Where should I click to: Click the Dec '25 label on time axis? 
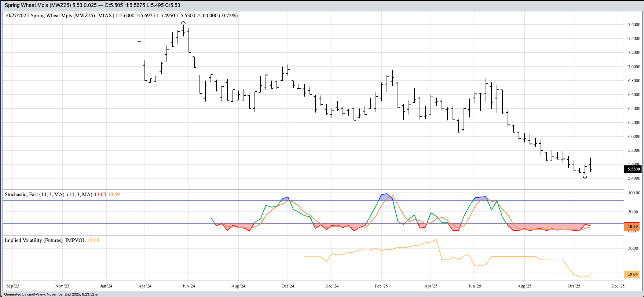[x=618, y=286]
